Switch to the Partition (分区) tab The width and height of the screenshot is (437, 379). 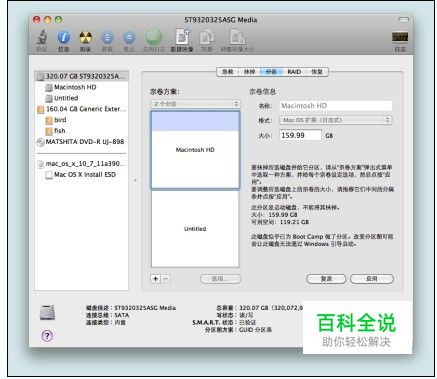(x=271, y=72)
